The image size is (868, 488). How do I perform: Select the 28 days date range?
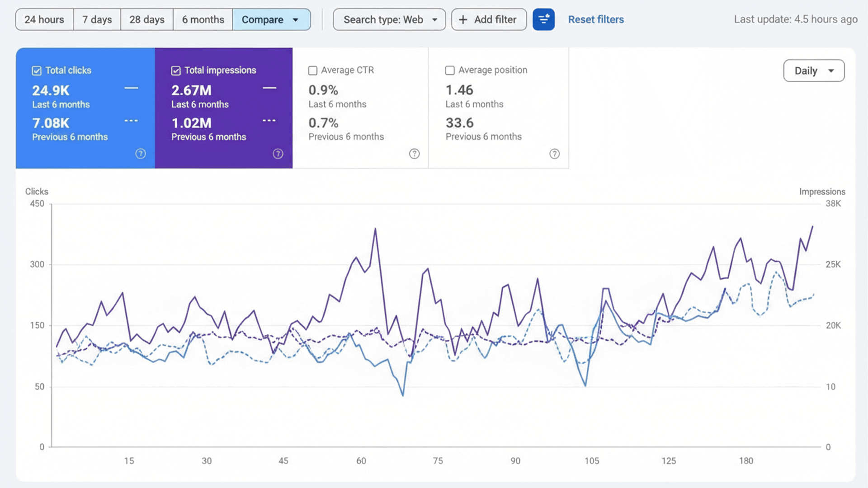point(146,19)
